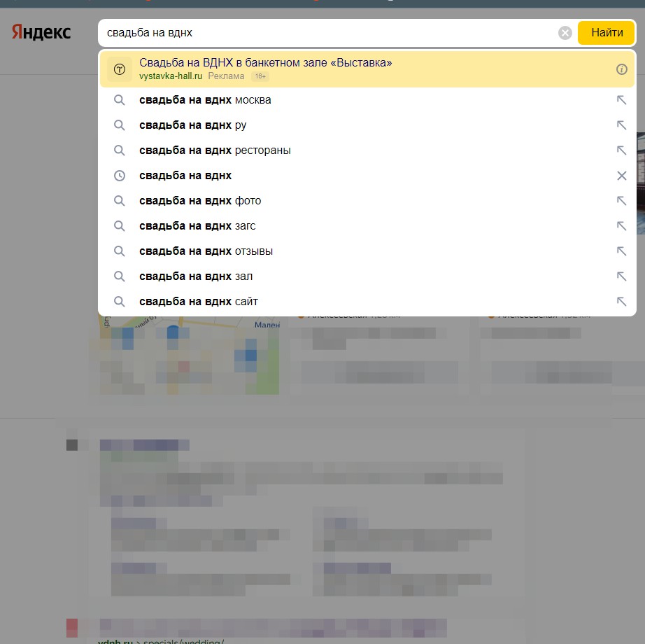Click the arrow to insert 'рестораны' suggestion
This screenshot has width=645, height=644.
point(621,150)
